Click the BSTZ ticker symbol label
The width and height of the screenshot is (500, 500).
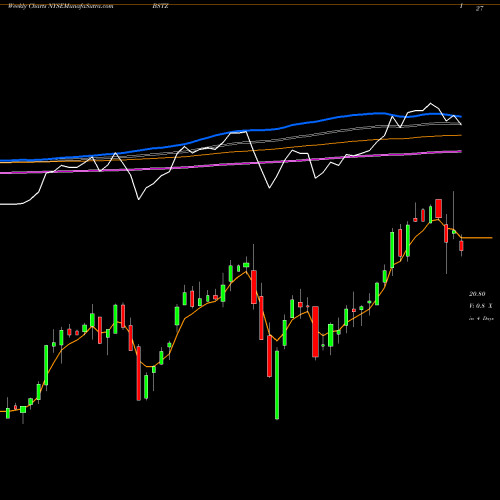pos(160,6)
